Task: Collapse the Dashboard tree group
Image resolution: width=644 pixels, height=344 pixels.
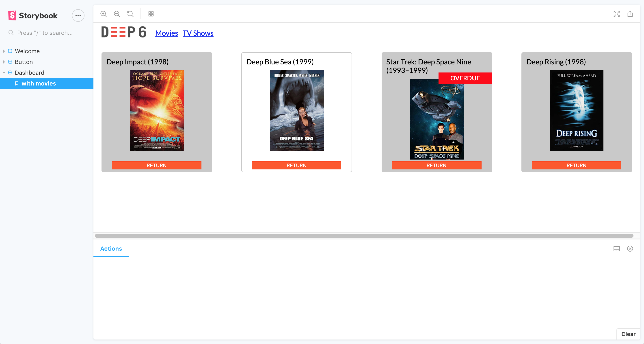Action: (x=4, y=73)
